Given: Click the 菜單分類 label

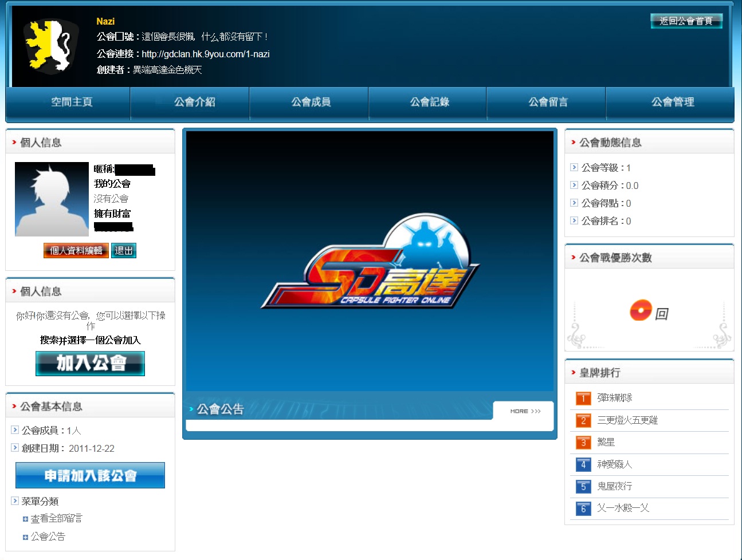Looking at the screenshot, I should (x=40, y=501).
